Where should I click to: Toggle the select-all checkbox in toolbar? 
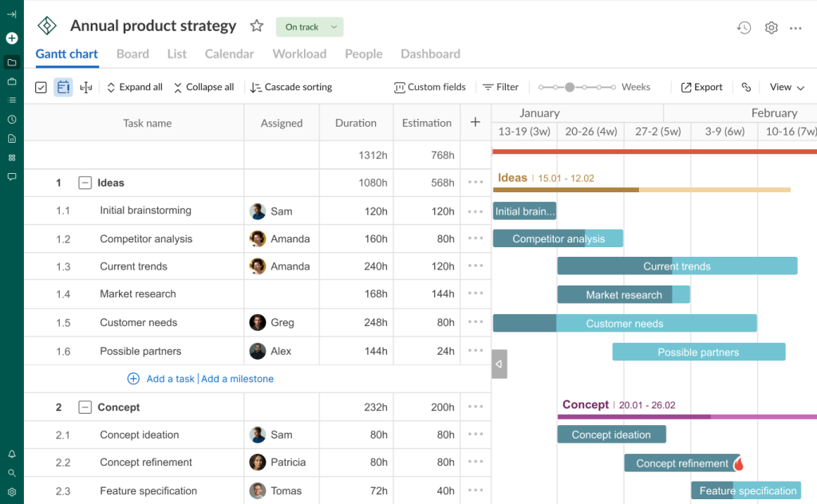tap(41, 88)
